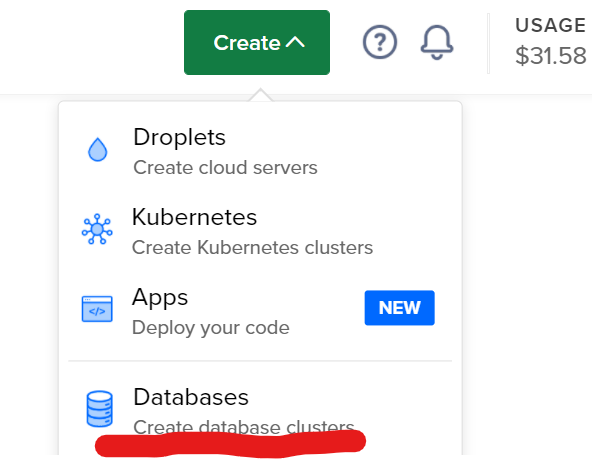Select Droplets from the Create menu
This screenshot has width=592, height=459.
tap(260, 151)
